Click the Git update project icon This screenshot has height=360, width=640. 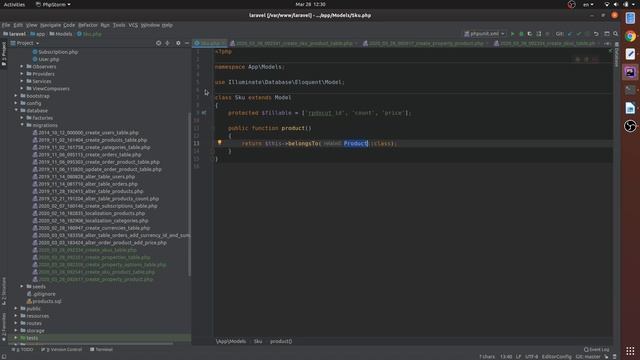coord(570,34)
